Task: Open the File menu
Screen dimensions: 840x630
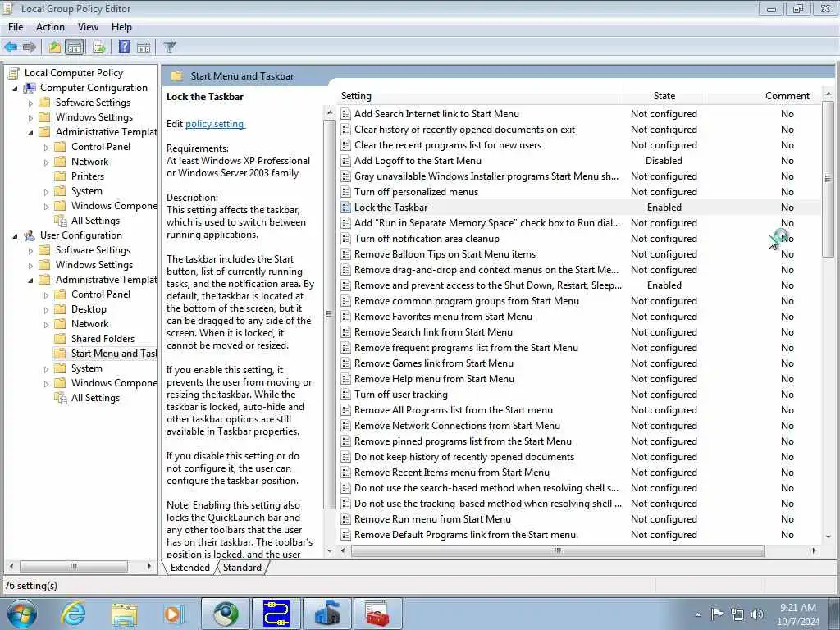Action: 16,27
